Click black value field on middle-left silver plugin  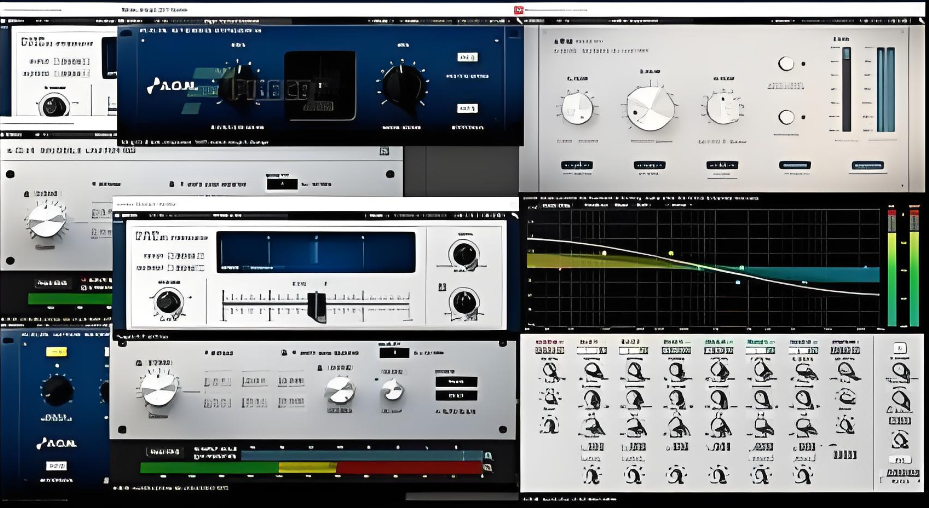tap(282, 184)
